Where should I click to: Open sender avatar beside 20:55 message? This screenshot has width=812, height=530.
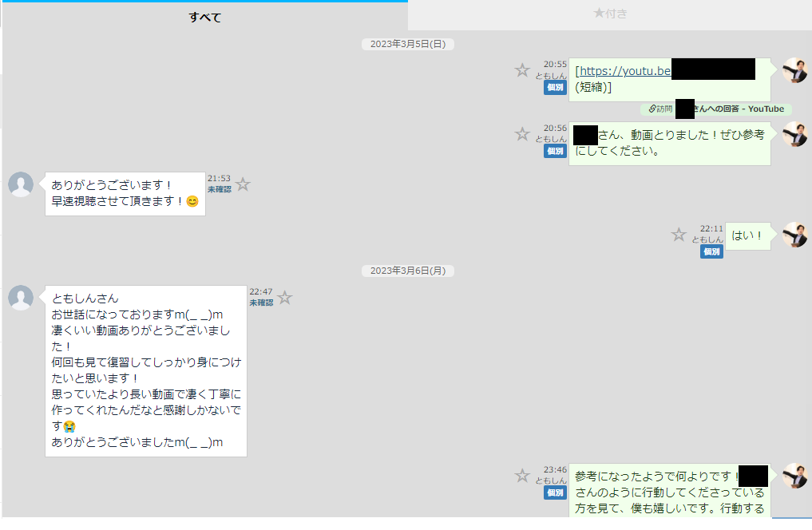pyautogui.click(x=794, y=70)
